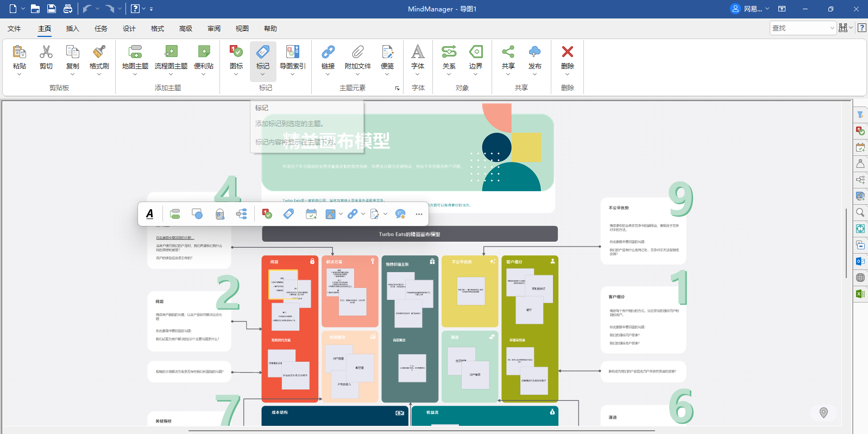
Task: Expand the Map Topic (地图主题) dropdown arrow
Action: (x=135, y=74)
